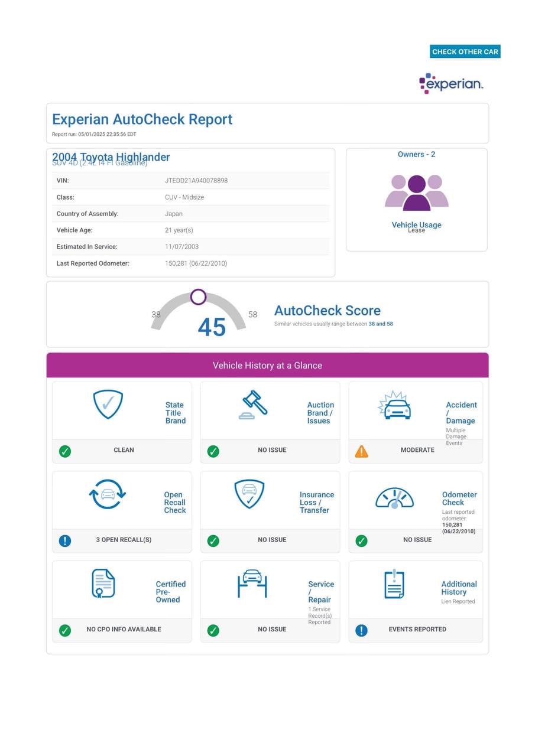The image size is (535, 756).
Task: Click the Experian logo
Action: pyautogui.click(x=451, y=84)
